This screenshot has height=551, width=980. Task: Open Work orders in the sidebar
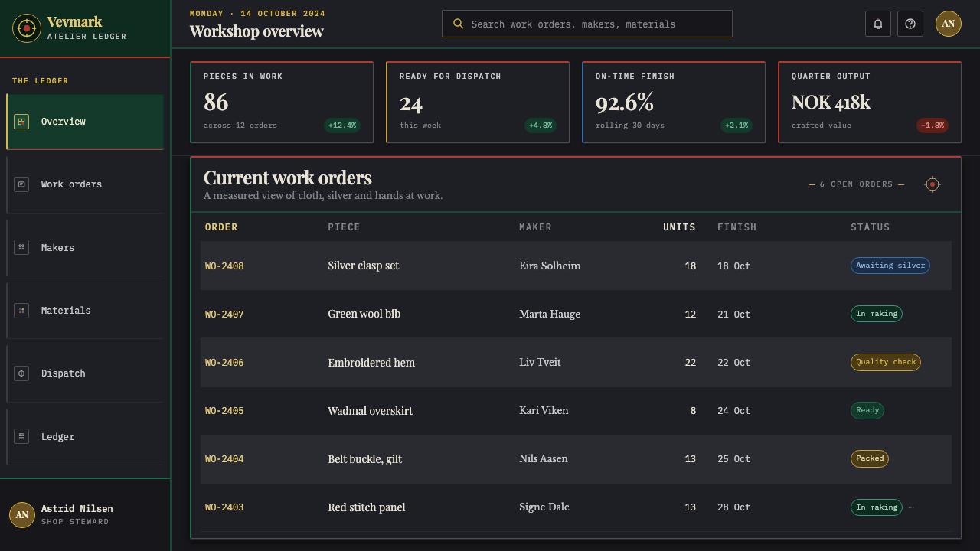[x=85, y=184]
